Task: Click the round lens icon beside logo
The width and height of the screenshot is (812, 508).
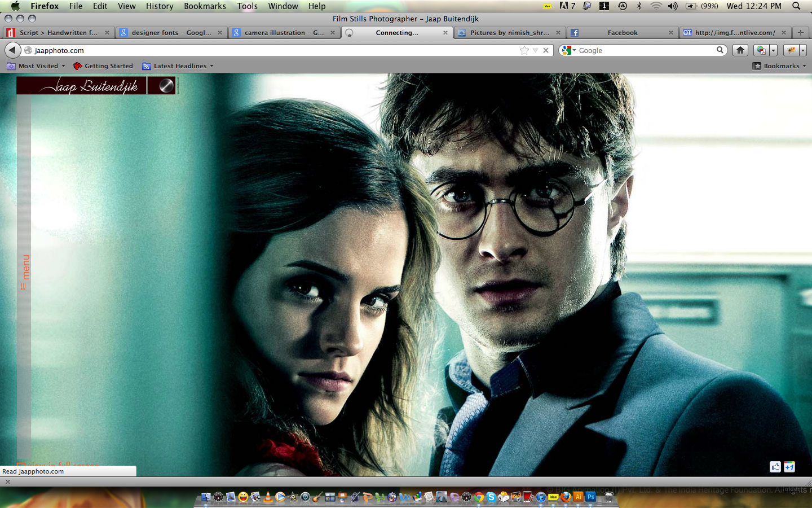Action: 166,86
